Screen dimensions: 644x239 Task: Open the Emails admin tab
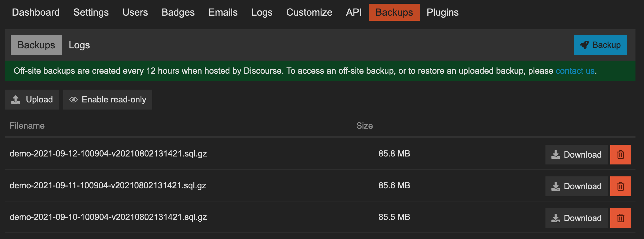223,12
